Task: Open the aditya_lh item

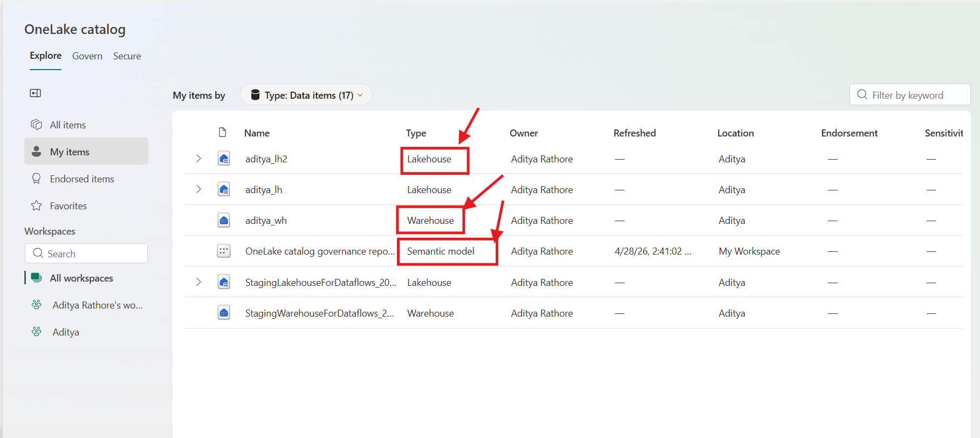Action: point(264,190)
